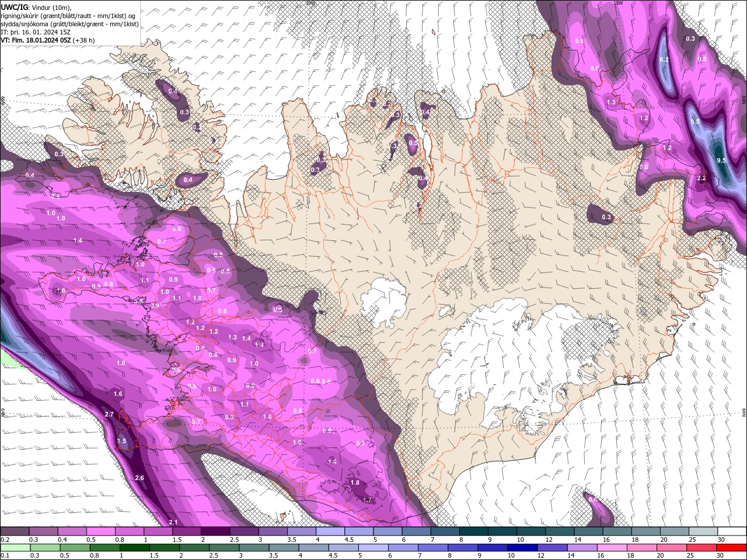Click the 2.7 value on the map
Viewport: 747px width, 560px height.
point(109,414)
